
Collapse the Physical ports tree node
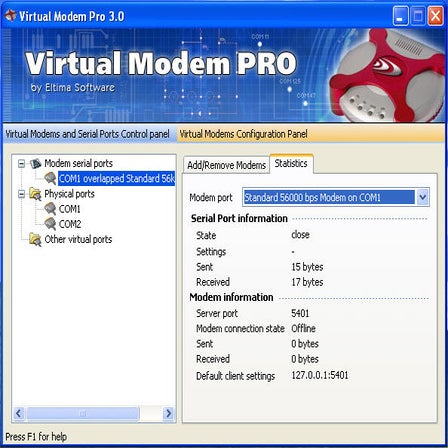point(21,194)
